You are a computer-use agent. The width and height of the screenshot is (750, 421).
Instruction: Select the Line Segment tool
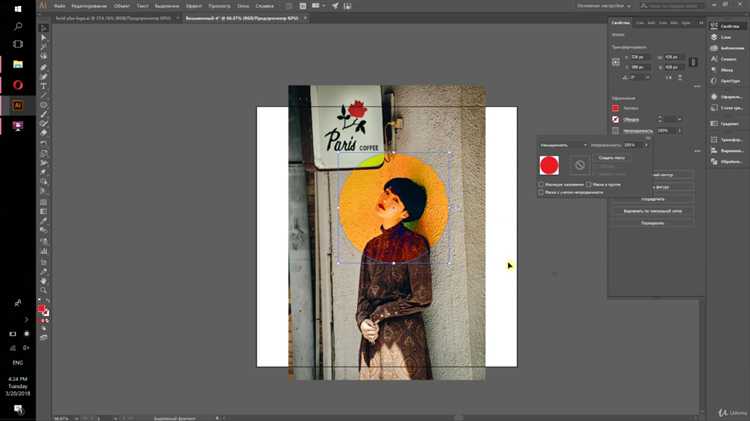44,96
